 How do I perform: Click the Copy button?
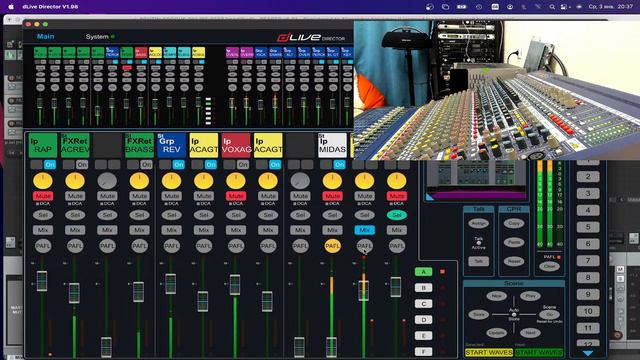[514, 223]
